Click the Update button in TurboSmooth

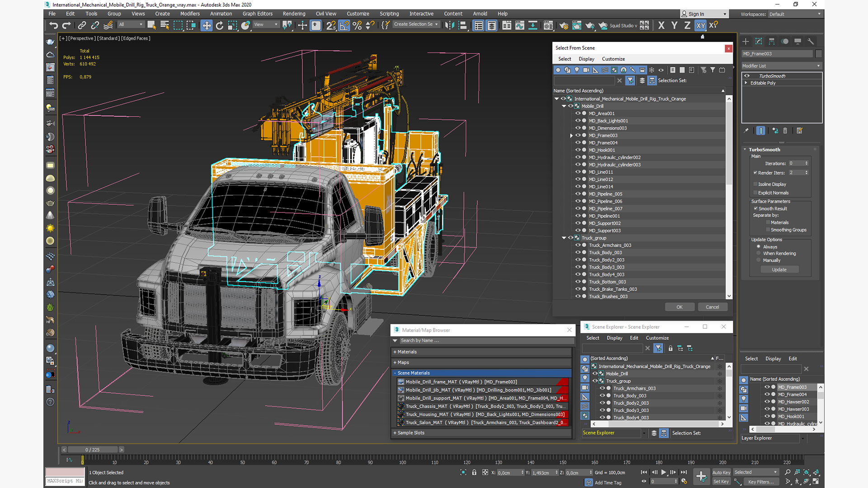(779, 270)
